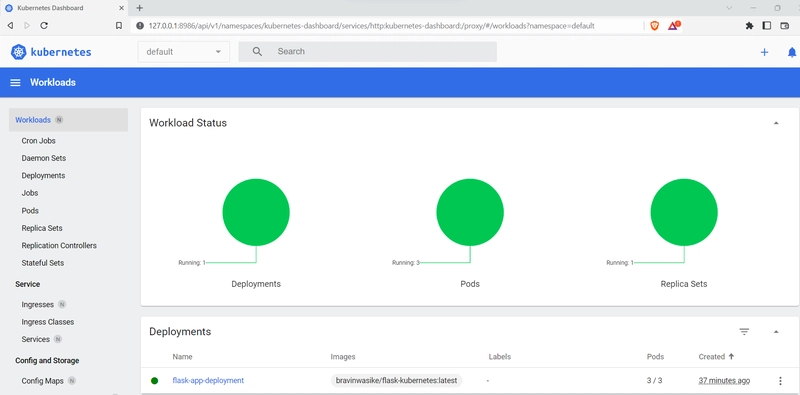Screen dimensions: 800x395
Task: Collapse the Deployments card
Action: (776, 332)
